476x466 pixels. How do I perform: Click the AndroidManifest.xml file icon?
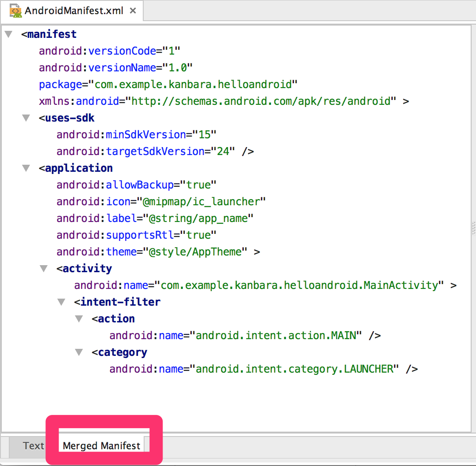16,11
